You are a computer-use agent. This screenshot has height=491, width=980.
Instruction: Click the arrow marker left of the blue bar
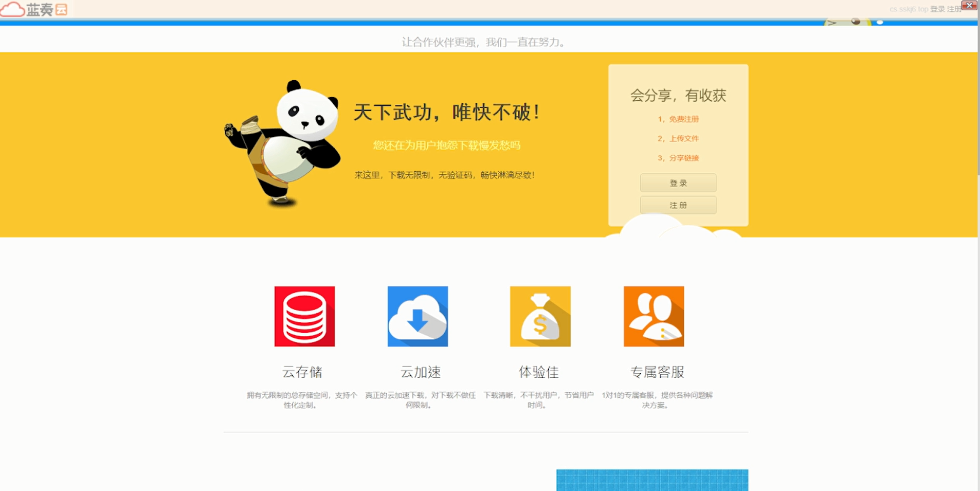tap(830, 22)
